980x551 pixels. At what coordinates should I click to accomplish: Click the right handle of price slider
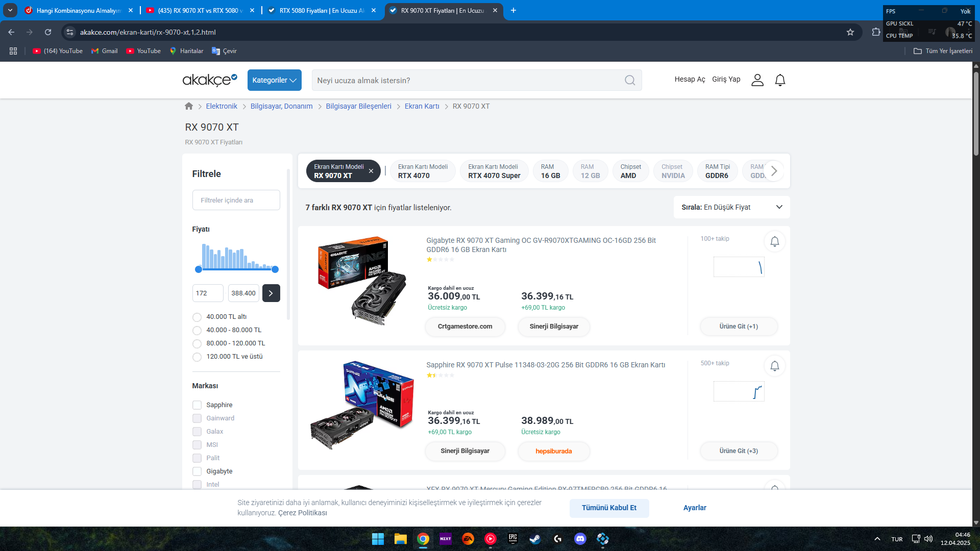(275, 269)
